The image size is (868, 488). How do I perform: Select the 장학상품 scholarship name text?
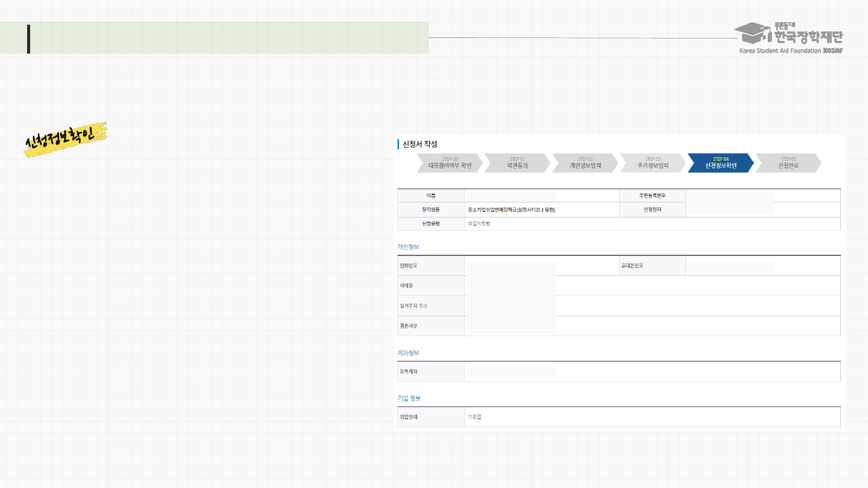(x=511, y=210)
